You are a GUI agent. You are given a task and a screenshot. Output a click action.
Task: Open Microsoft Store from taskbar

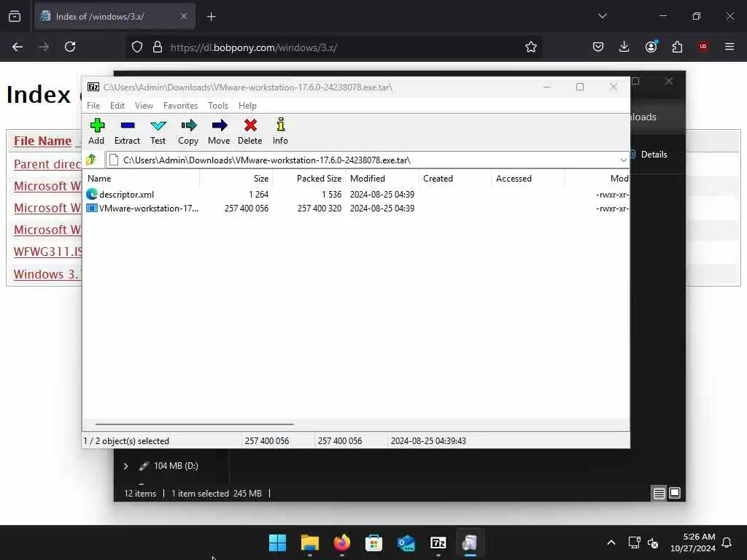(374, 542)
